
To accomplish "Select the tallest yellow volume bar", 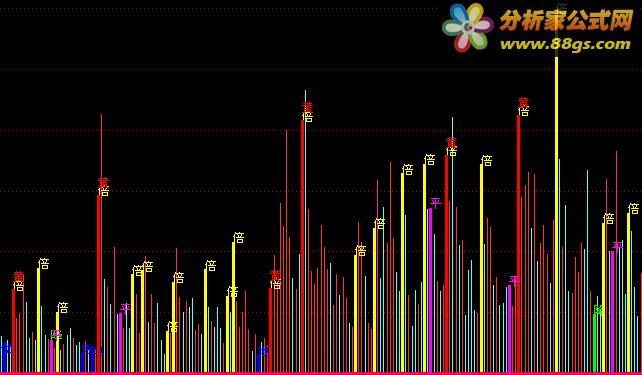I will click(x=556, y=214).
